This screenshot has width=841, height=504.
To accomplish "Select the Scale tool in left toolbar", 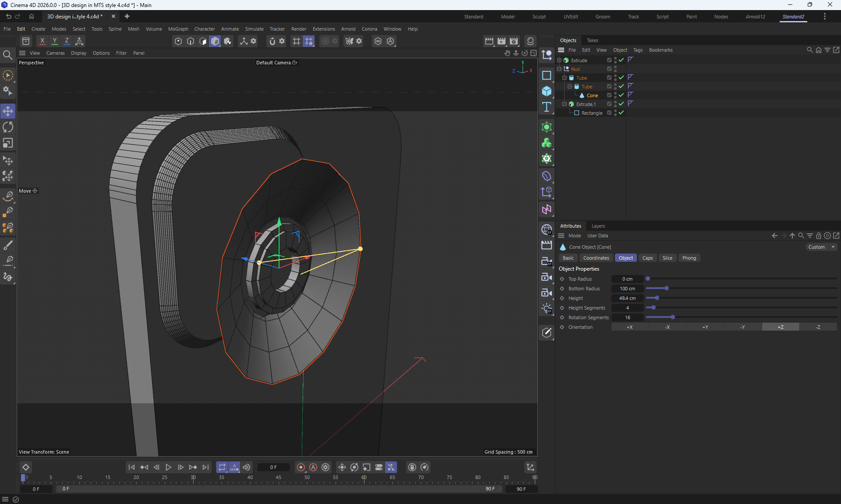I will coord(8,143).
